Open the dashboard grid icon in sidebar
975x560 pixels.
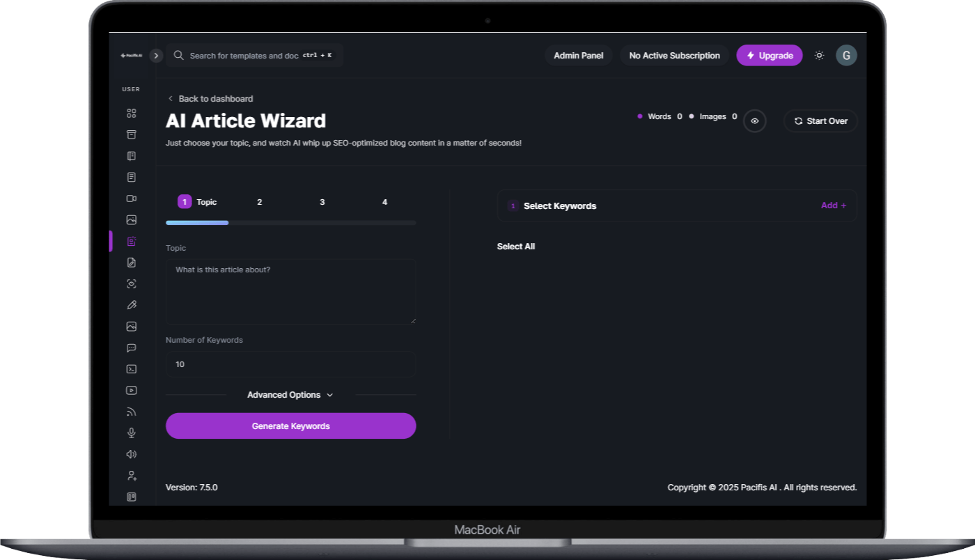(132, 114)
